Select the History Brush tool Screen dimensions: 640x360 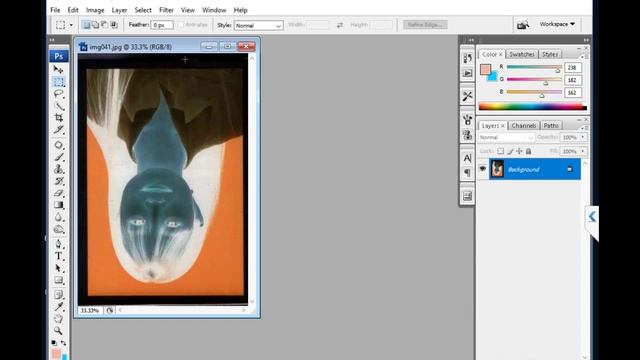point(58,181)
